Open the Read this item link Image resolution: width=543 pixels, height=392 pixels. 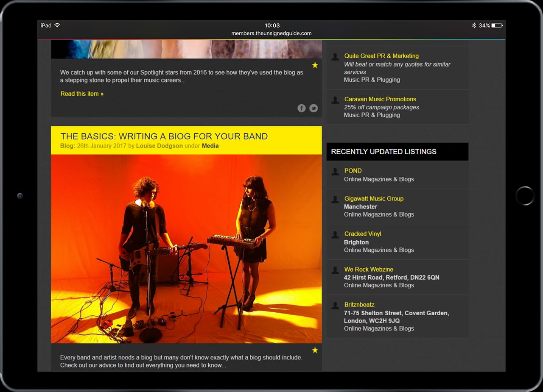pos(82,94)
